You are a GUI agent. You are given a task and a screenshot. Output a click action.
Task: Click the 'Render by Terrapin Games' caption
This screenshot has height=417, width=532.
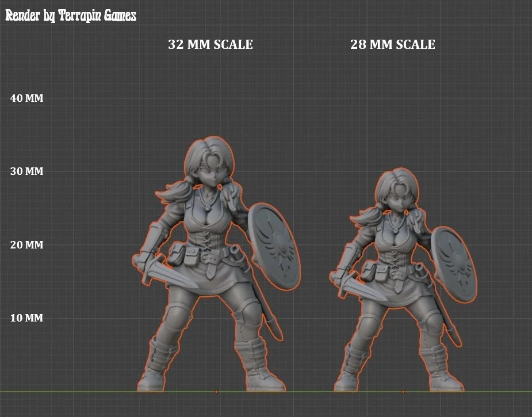[x=71, y=16]
